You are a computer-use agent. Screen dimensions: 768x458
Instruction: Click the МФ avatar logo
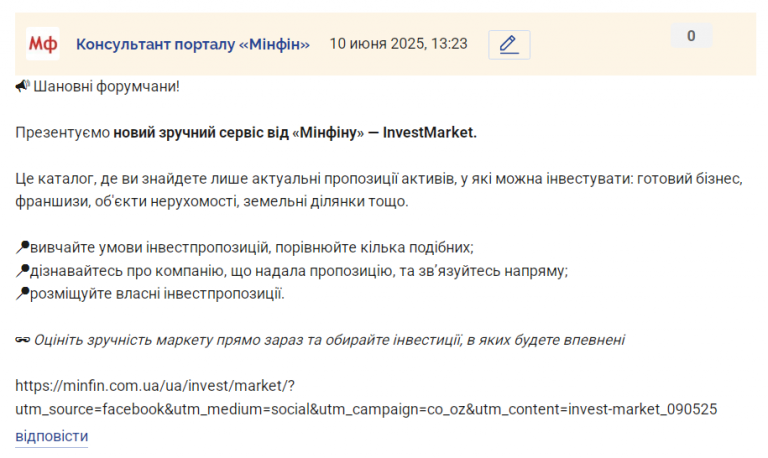tap(43, 44)
